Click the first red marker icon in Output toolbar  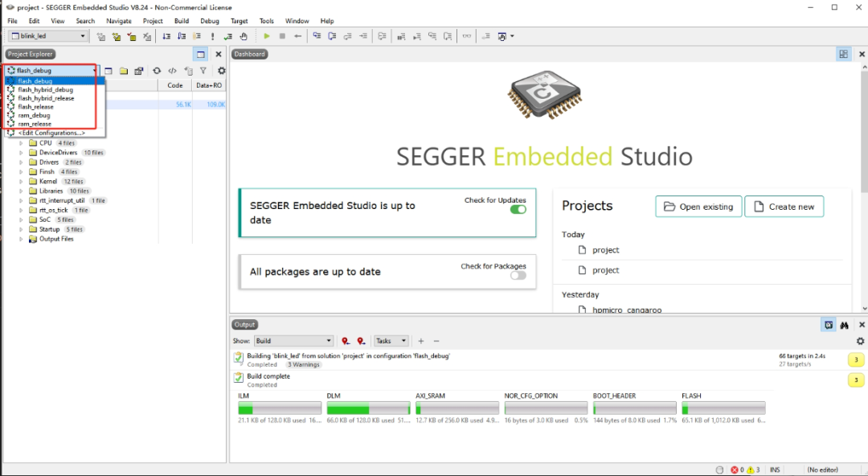tap(346, 342)
